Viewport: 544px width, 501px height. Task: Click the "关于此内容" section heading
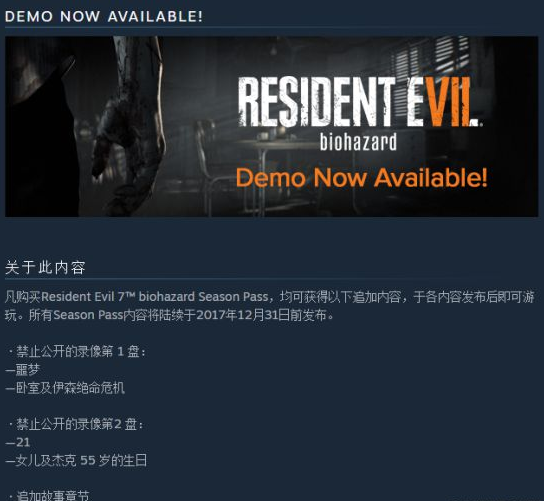pyautogui.click(x=45, y=268)
